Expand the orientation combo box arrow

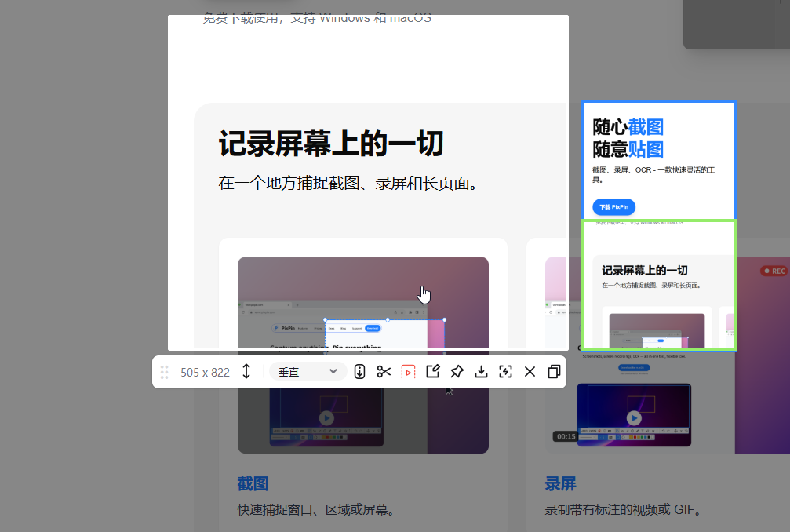point(333,371)
